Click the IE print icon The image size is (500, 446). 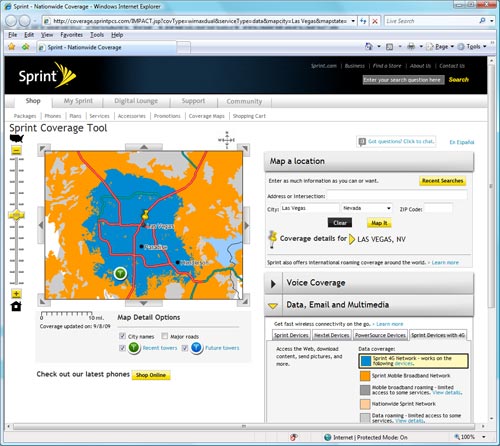click(411, 46)
